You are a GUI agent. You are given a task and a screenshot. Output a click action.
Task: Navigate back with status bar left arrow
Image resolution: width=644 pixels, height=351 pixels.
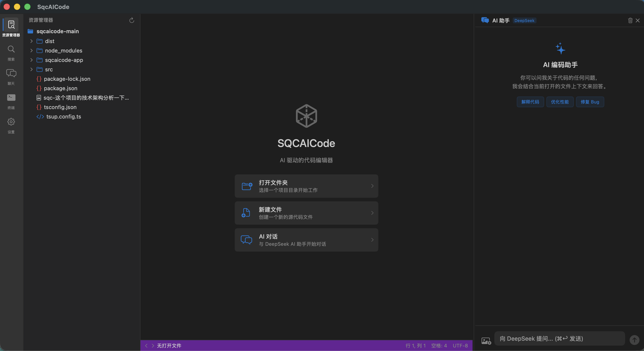146,345
